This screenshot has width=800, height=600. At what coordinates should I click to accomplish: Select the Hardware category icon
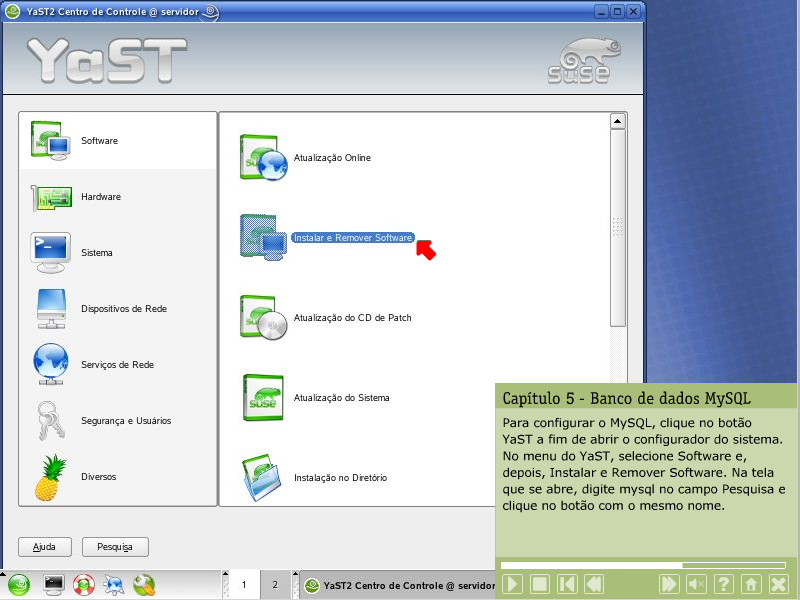pos(50,197)
